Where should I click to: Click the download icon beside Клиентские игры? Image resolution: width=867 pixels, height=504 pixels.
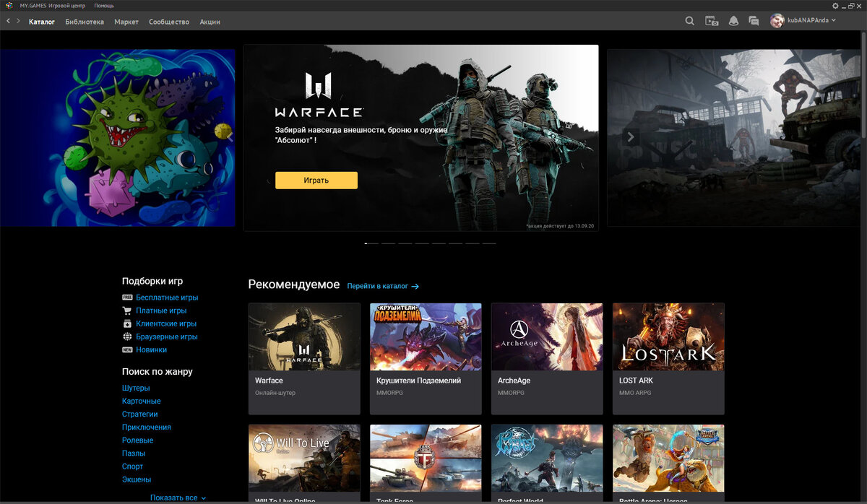coord(127,323)
